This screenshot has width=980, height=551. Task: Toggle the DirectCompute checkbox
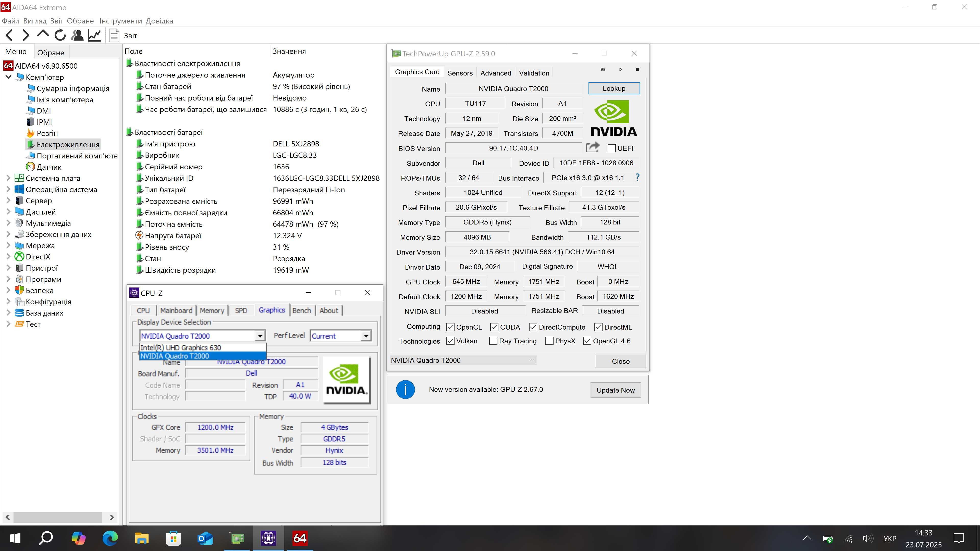[x=533, y=327]
